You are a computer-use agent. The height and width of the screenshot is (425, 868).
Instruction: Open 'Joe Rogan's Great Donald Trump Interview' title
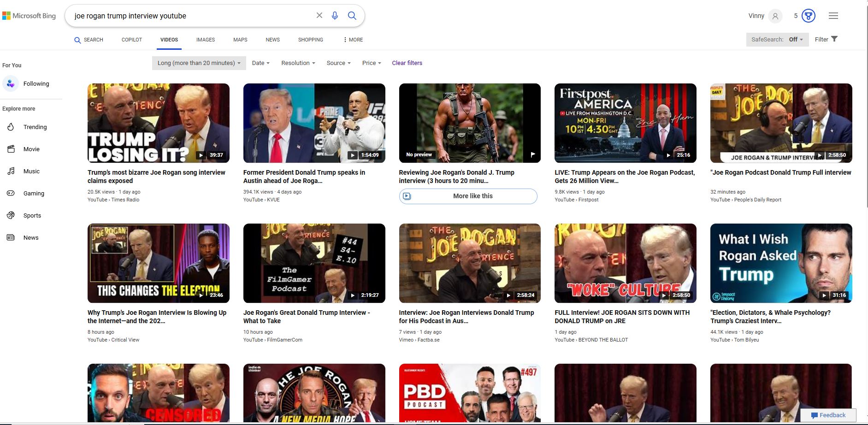pyautogui.click(x=307, y=317)
